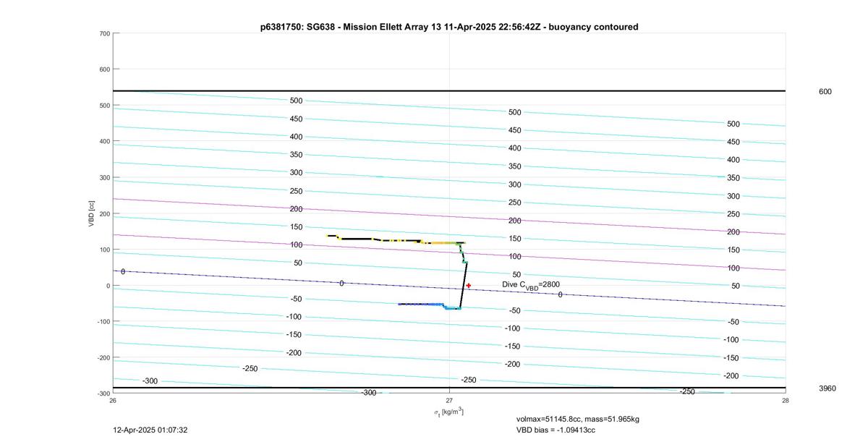Click the y-axis tick label 500
This screenshot has width=868, height=442.
(x=105, y=106)
